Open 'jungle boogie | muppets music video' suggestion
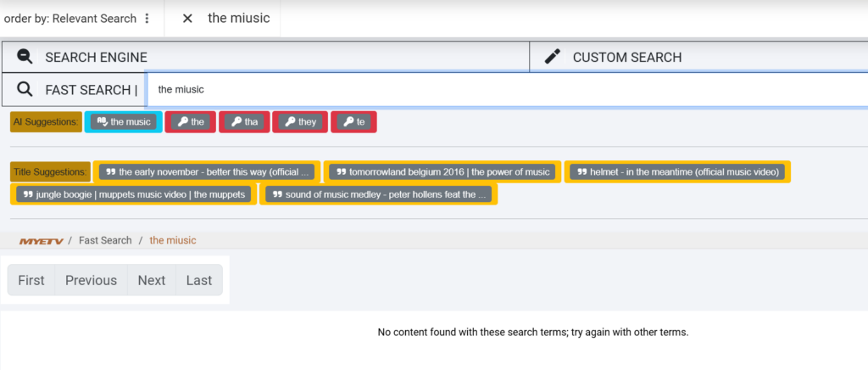This screenshot has height=370, width=868. [x=133, y=193]
